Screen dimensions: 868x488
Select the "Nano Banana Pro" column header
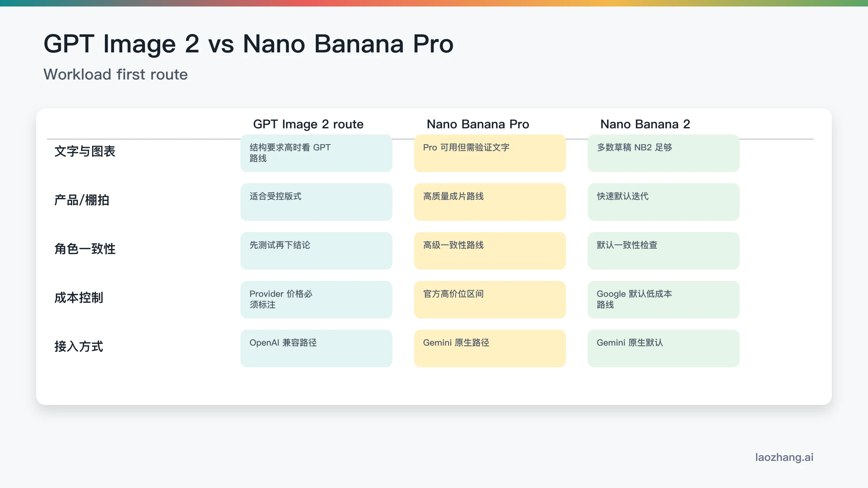coord(478,124)
